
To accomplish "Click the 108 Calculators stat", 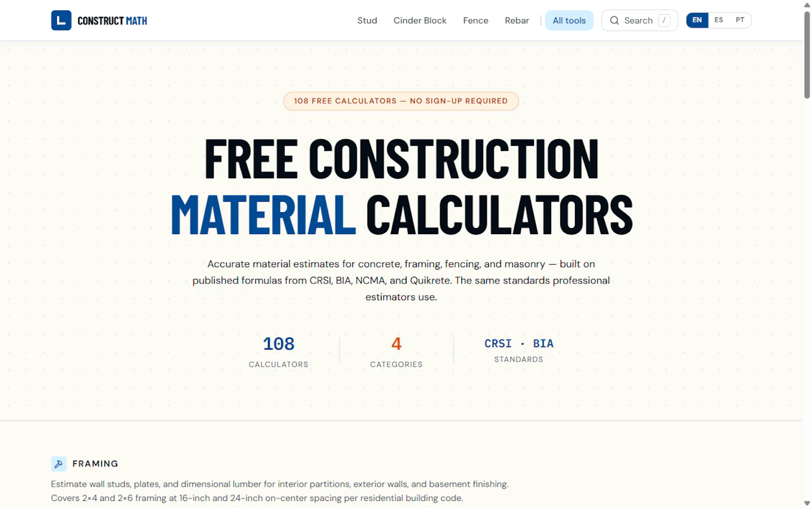I will click(x=279, y=351).
